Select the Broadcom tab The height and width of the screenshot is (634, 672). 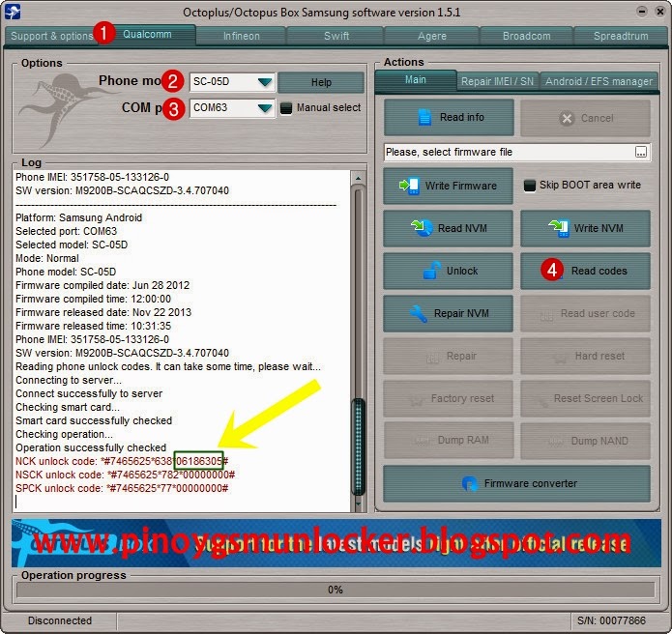526,36
